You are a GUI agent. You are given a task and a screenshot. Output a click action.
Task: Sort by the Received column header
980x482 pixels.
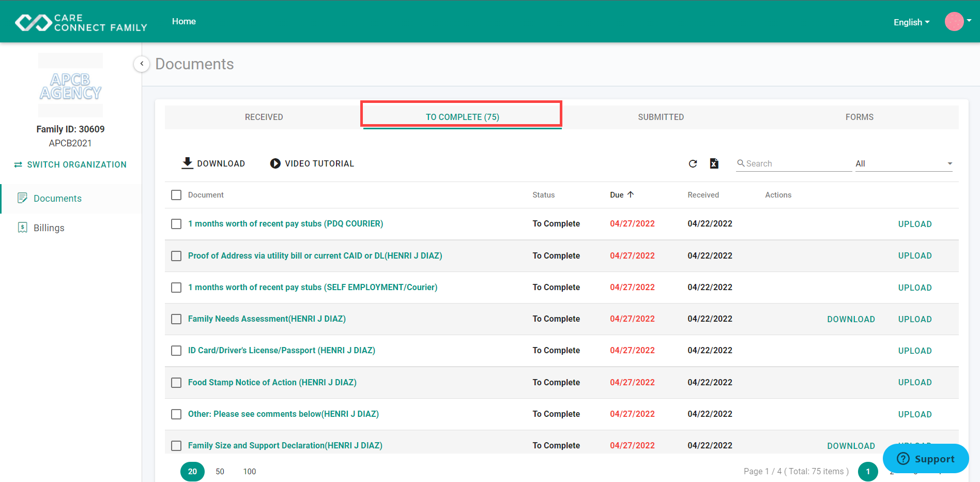click(703, 195)
